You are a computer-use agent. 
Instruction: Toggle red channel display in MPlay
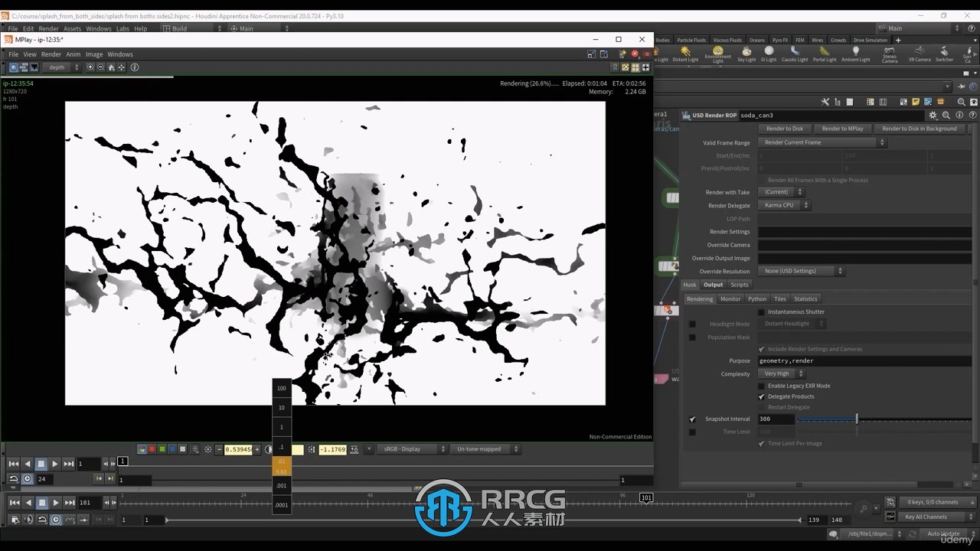tap(152, 449)
